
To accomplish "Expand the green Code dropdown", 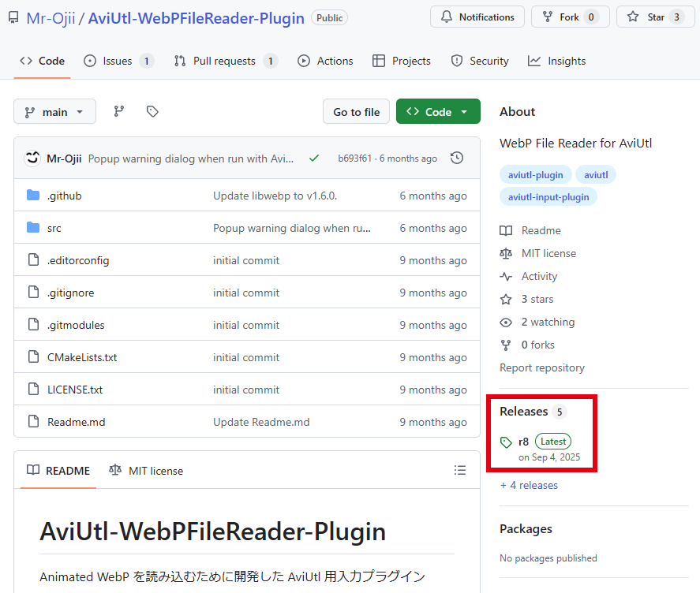I will click(x=438, y=112).
